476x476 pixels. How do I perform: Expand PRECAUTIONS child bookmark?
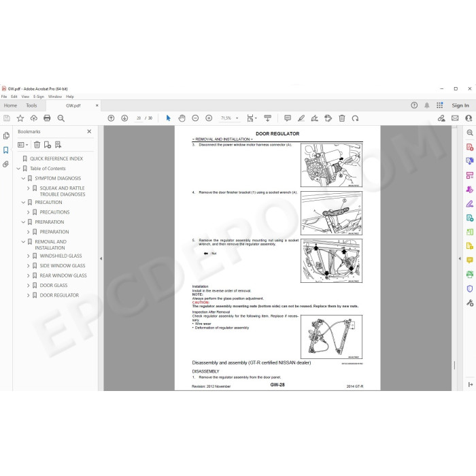(29, 212)
